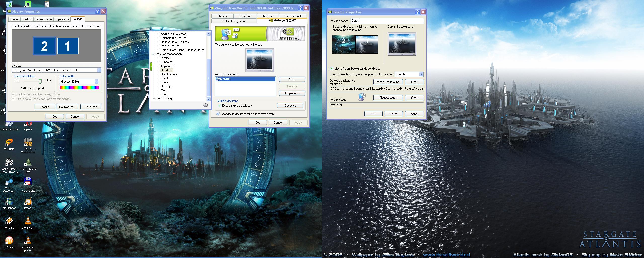The width and height of the screenshot is (644, 258).
Task: Switch to the Themes tab
Action: 15,19
